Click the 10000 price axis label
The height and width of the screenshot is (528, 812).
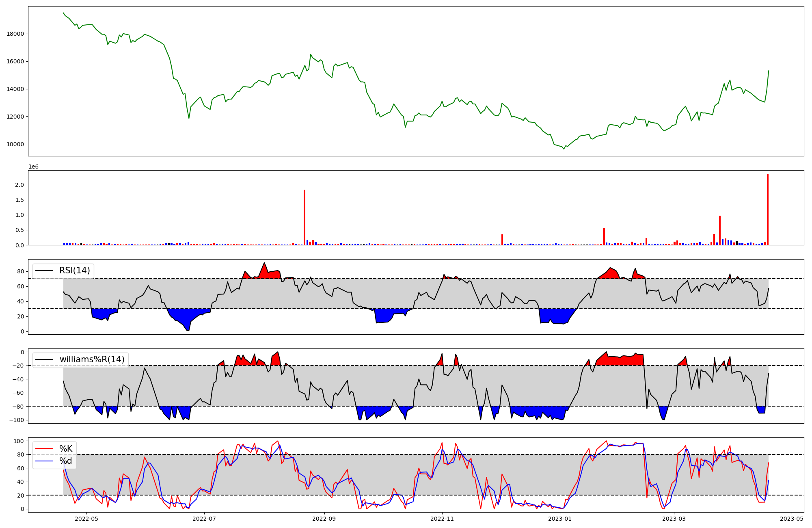pos(15,144)
